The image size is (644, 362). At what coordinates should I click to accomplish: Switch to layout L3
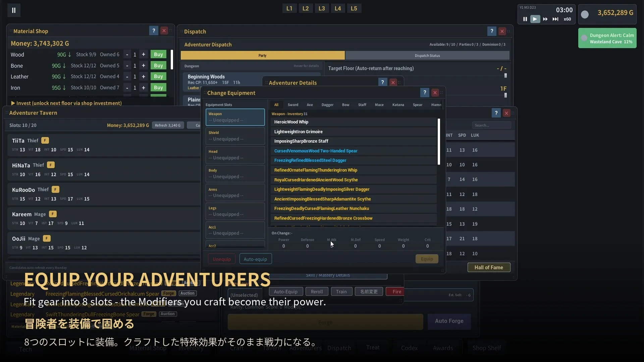pos(321,8)
